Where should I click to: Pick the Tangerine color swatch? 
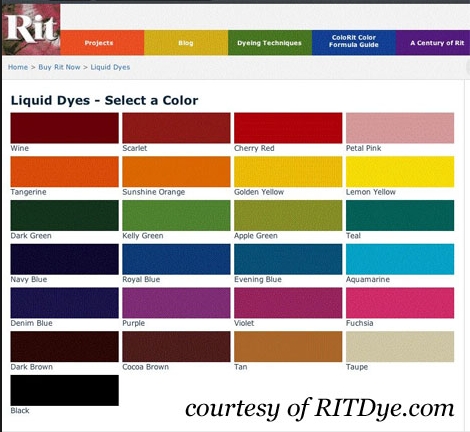[x=65, y=172]
